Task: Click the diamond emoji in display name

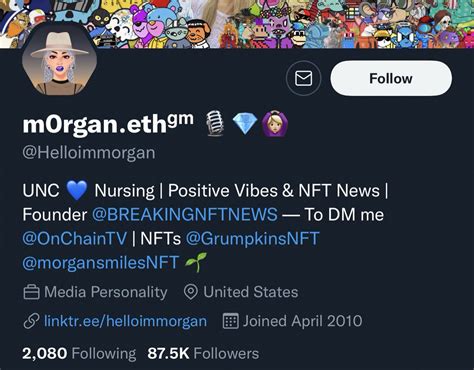Action: (245, 123)
